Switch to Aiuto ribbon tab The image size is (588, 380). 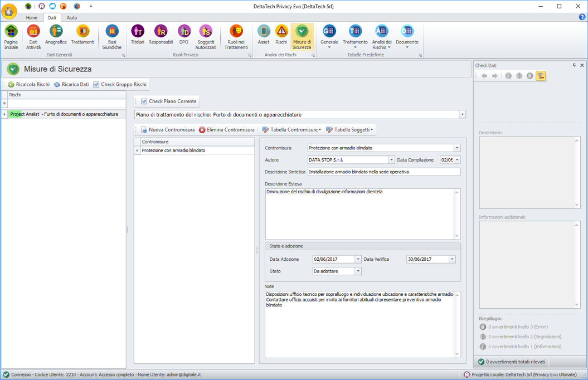pos(72,18)
